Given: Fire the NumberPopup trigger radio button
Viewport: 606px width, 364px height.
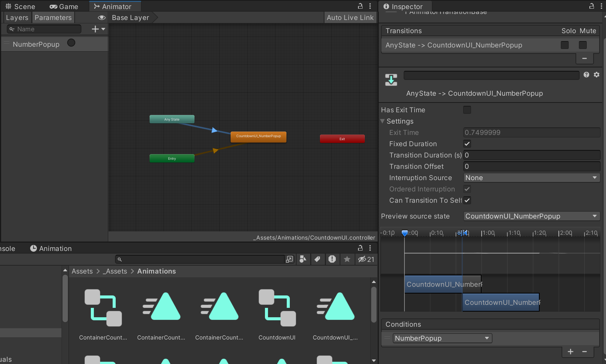Looking at the screenshot, I should coord(71,43).
